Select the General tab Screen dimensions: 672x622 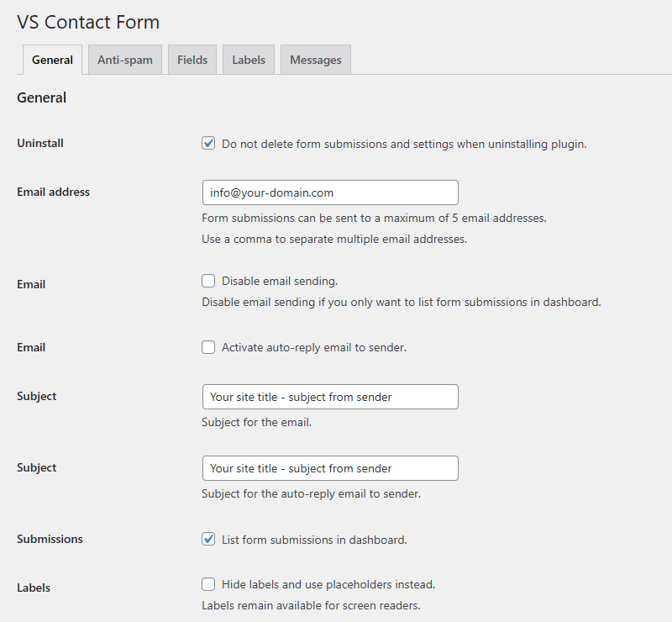pyautogui.click(x=52, y=59)
